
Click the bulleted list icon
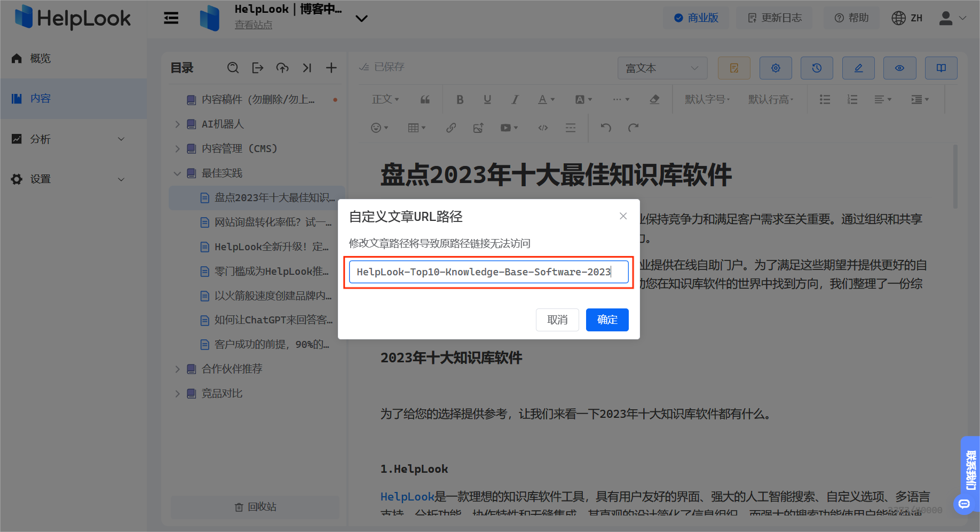[x=825, y=99]
